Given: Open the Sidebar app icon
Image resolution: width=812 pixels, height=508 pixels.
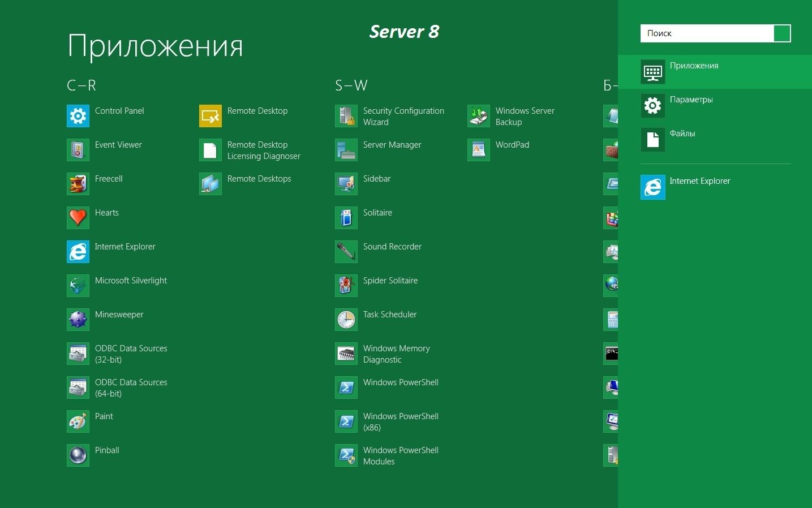Looking at the screenshot, I should [x=346, y=184].
